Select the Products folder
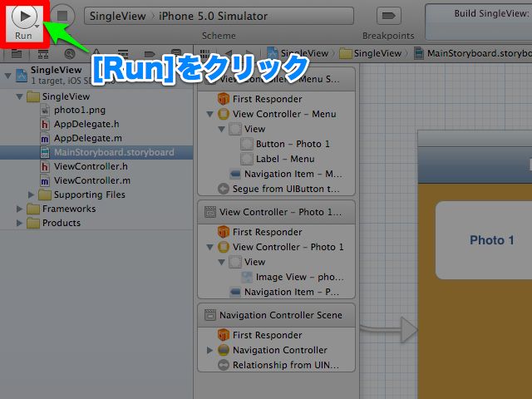This screenshot has height=399, width=532. [x=54, y=224]
